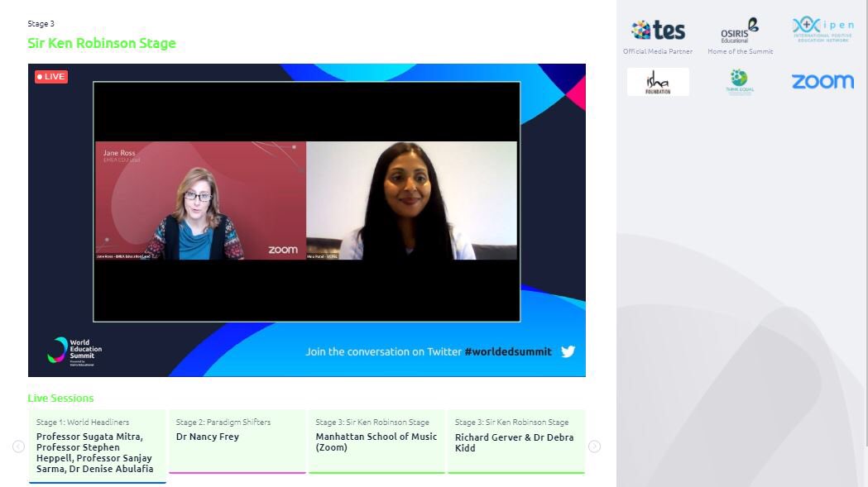Click the Stage 3 label above the title

coord(41,24)
